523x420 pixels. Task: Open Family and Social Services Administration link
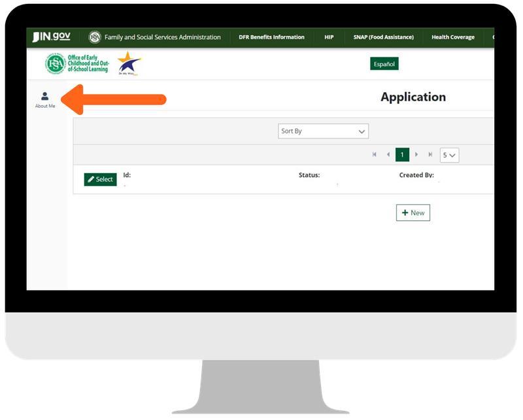pos(162,37)
